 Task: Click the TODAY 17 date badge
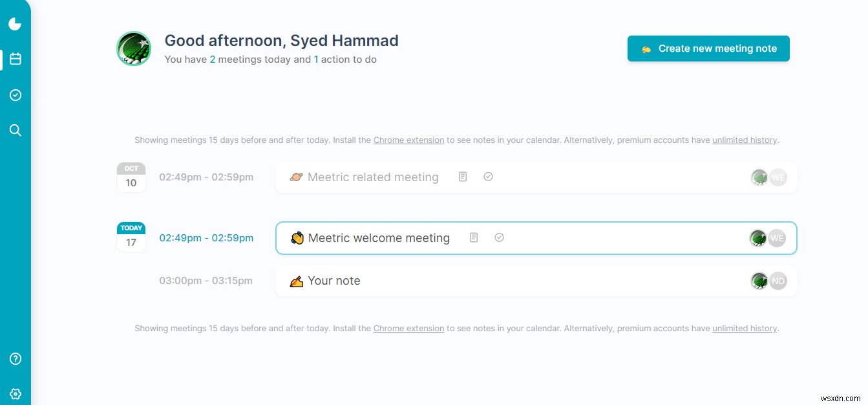[x=131, y=236]
